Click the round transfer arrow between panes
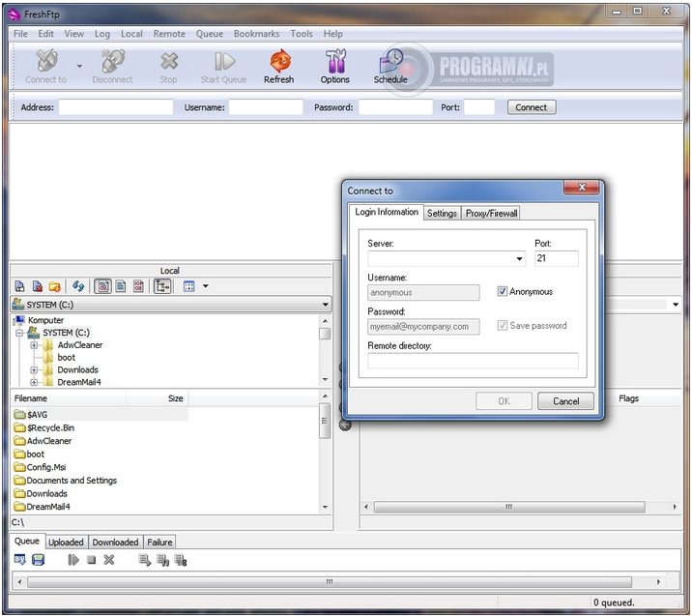Viewport: 692px width, 616px height. 345,425
